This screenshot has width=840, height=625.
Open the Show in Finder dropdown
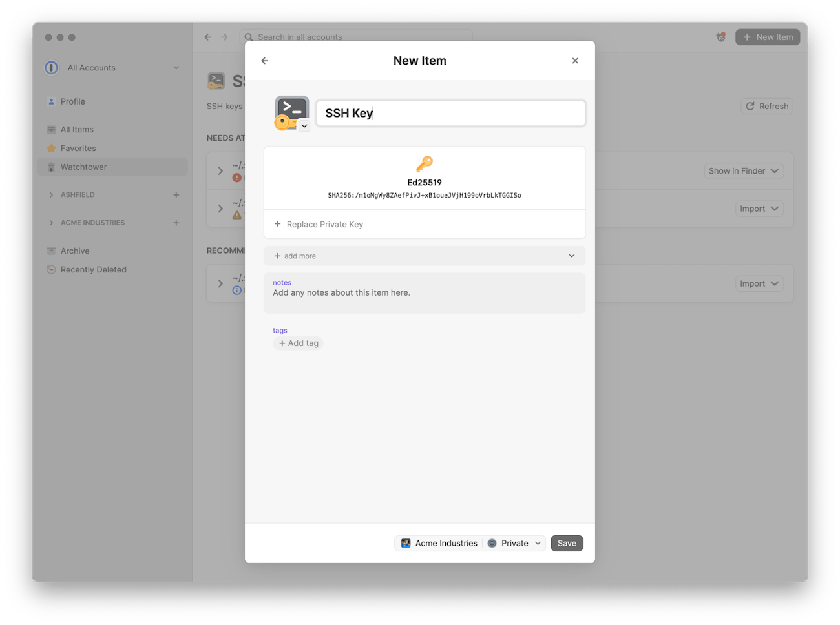click(744, 170)
